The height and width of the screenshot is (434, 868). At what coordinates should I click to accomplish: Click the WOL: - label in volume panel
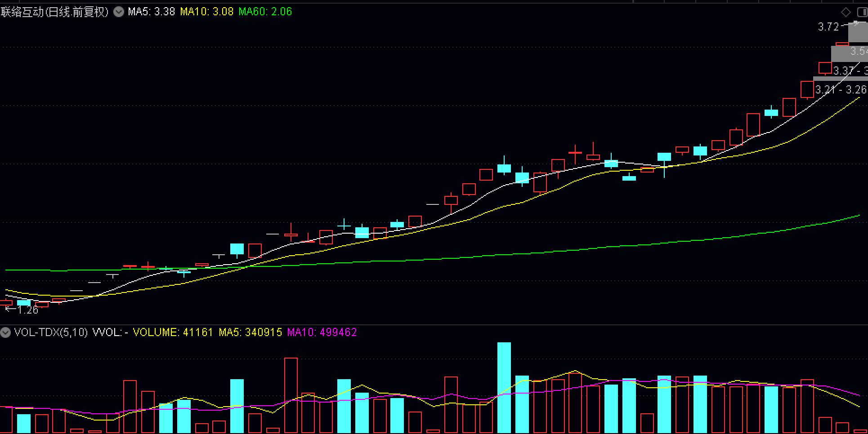[110, 332]
